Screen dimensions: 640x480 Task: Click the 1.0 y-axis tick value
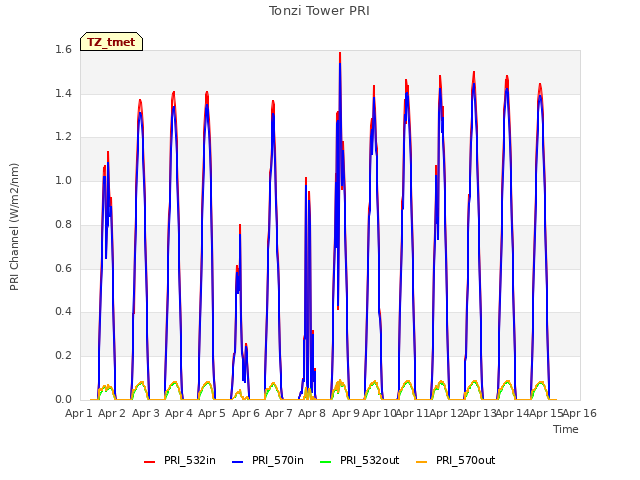(x=63, y=181)
